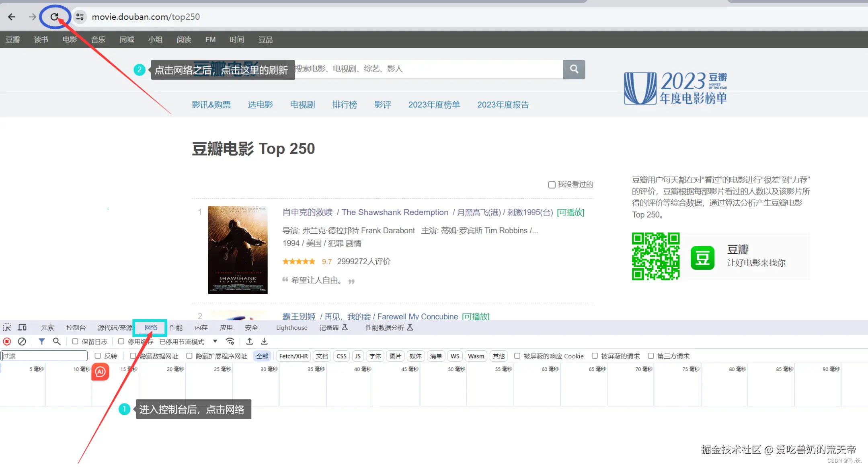Click the Douban search magnifier button
This screenshot has width=868, height=467.
pyautogui.click(x=574, y=69)
